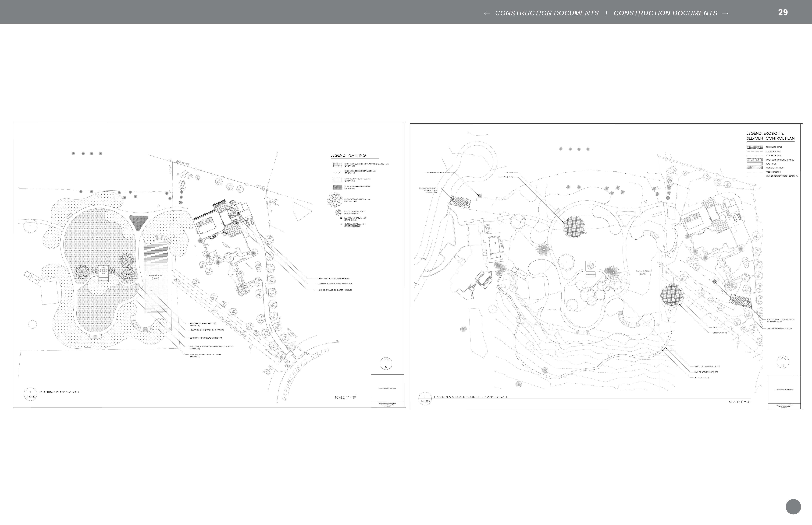Click the Athletic Field Mix hatch swatch
Image resolution: width=812 pixels, height=525 pixels.
[337, 180]
